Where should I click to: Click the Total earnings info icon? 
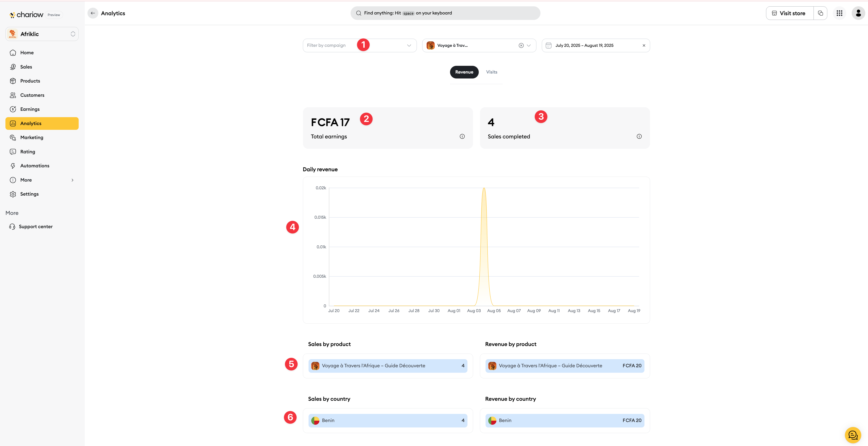462,137
